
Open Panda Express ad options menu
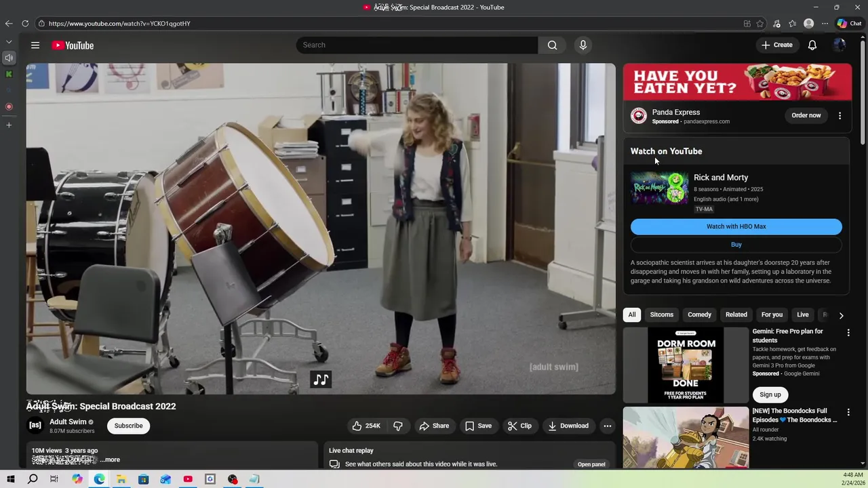click(840, 115)
